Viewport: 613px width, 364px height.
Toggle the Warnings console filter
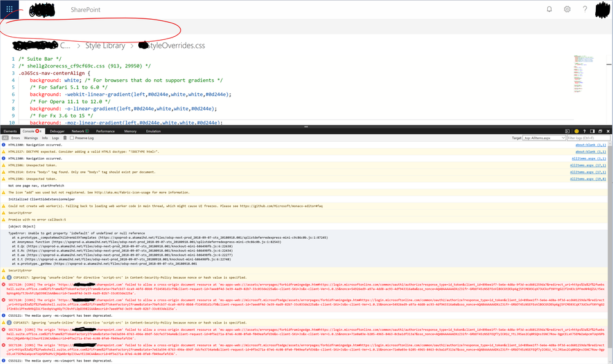[x=31, y=138]
